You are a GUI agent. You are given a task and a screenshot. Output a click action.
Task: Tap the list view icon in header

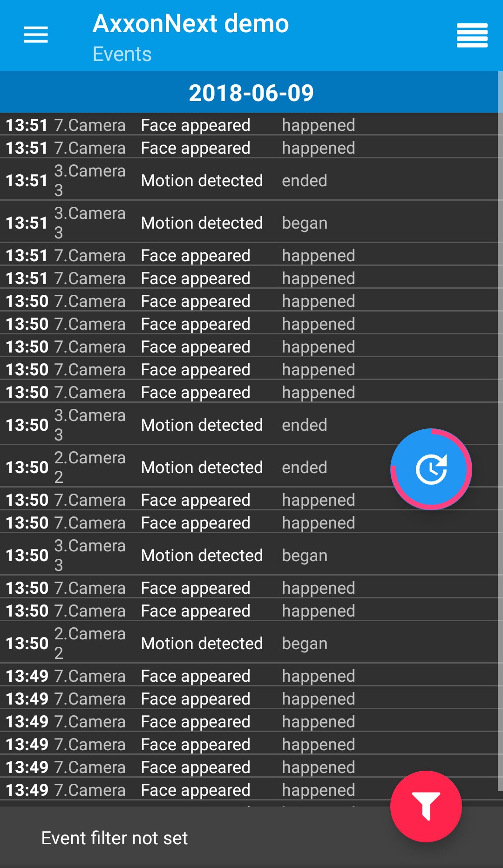(x=472, y=35)
